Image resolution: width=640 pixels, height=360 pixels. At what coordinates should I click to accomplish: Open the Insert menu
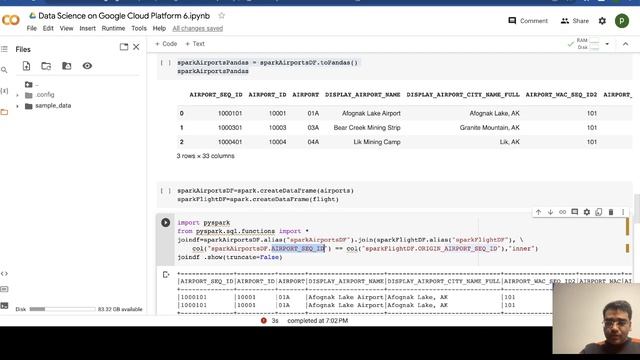click(87, 28)
